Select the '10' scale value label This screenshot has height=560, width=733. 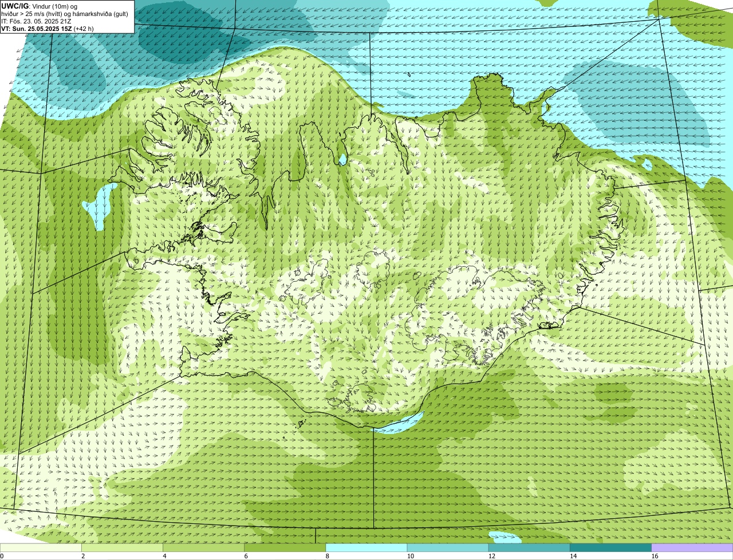(410, 556)
